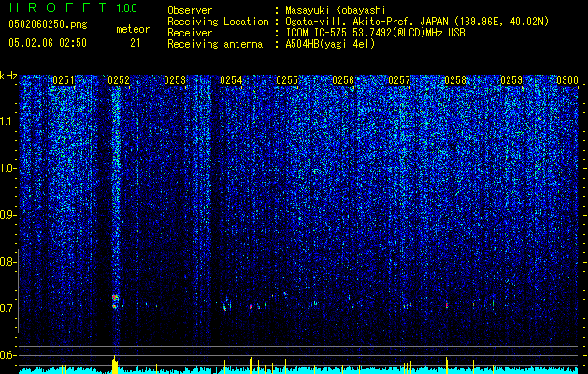Screen dimensions: 588x374
Task: Click the 0.8 kHz axis label
Action: tap(7, 262)
